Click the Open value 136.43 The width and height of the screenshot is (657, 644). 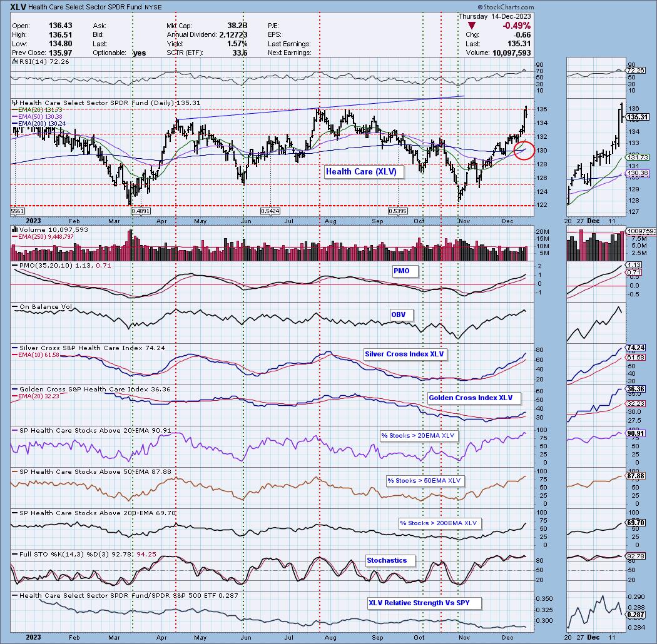point(60,26)
